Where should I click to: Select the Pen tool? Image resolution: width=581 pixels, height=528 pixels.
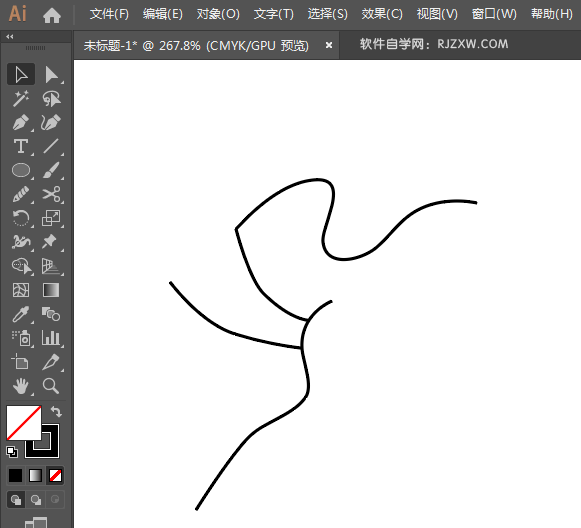click(x=21, y=123)
